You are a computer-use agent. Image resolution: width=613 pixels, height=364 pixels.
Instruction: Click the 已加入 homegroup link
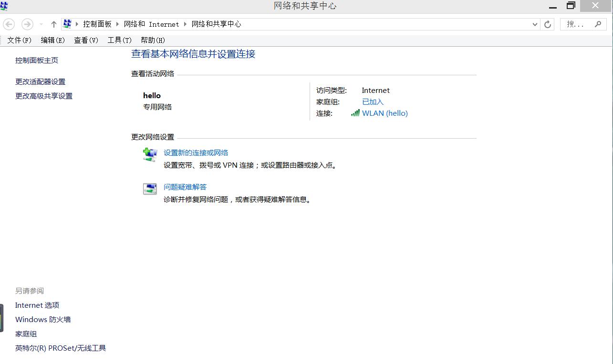click(373, 101)
